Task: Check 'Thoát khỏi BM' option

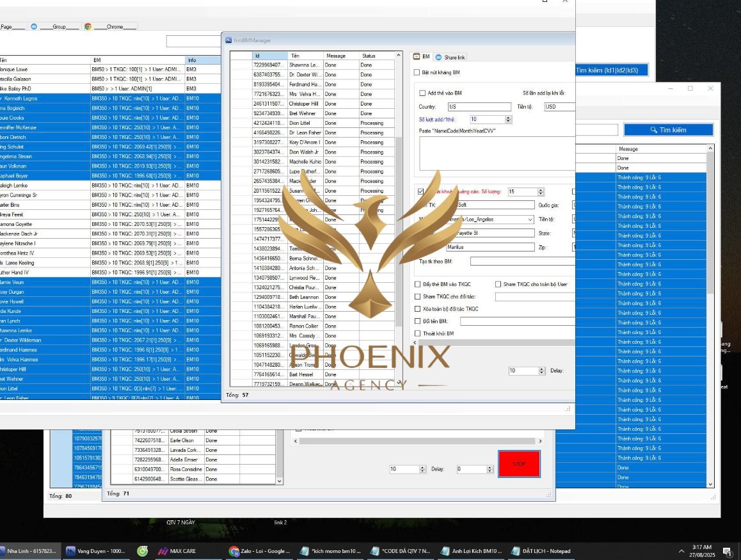Action: coord(417,333)
